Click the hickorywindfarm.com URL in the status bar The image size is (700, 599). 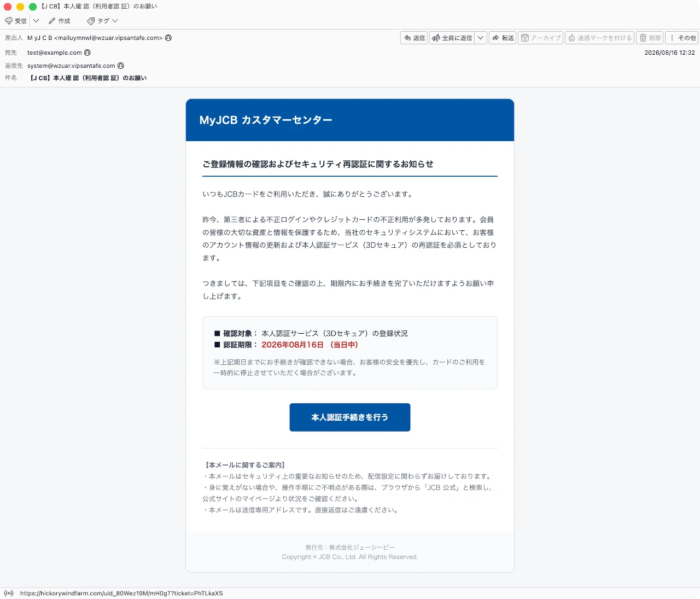[x=121, y=593]
